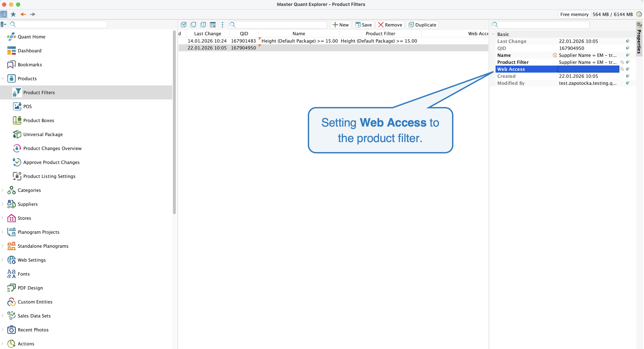Expand the Planogram Projects tree node
The image size is (644, 349).
point(2,232)
